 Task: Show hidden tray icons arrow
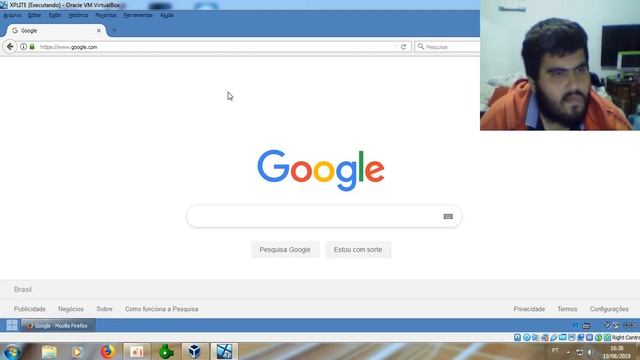[568, 352]
